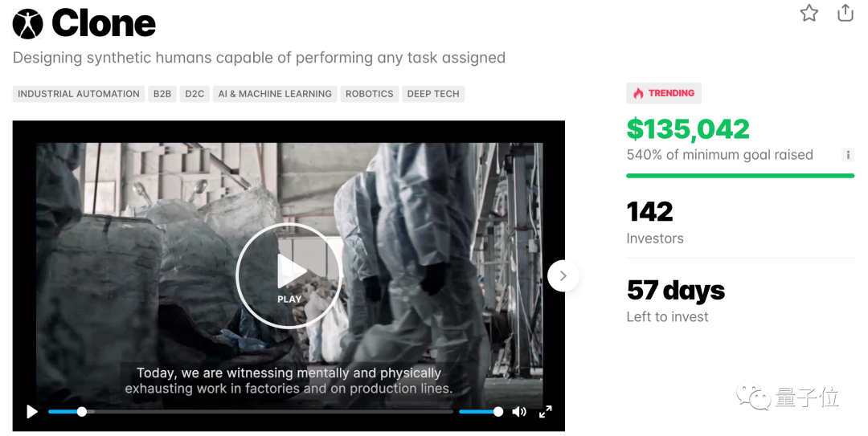Select the B2B tag

162,94
